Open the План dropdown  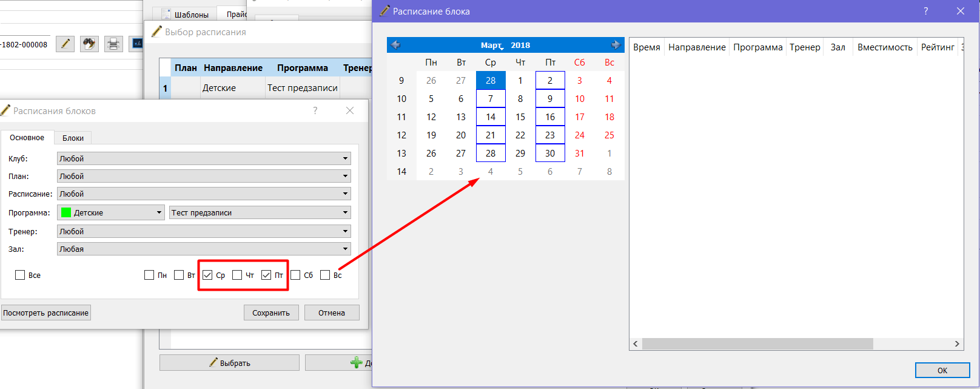click(x=204, y=176)
